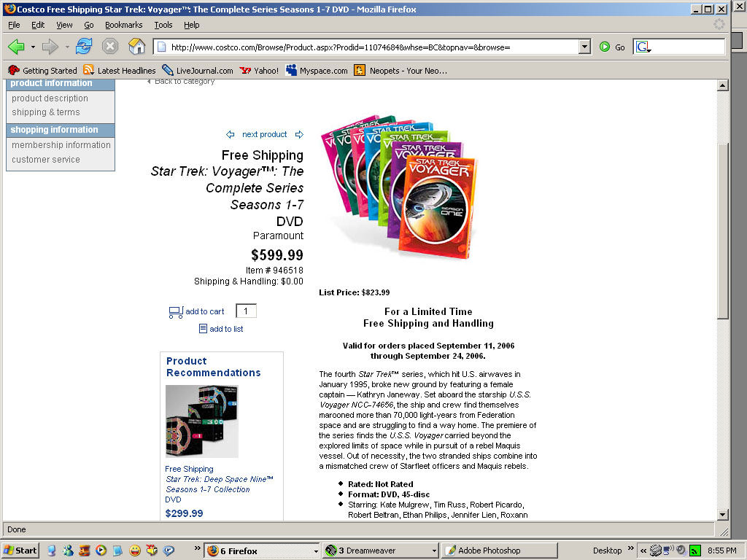The image size is (747, 560).
Task: Expand hidden system tray icons
Action: click(643, 551)
